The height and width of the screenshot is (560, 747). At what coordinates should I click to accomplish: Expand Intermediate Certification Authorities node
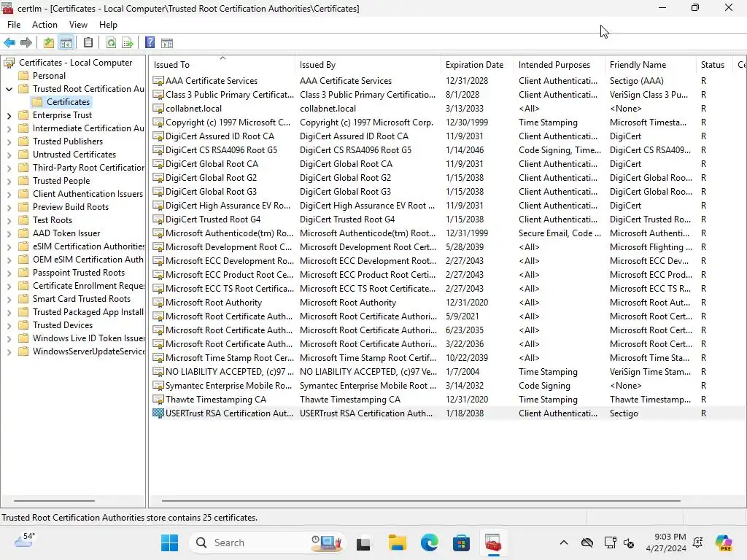click(9, 128)
